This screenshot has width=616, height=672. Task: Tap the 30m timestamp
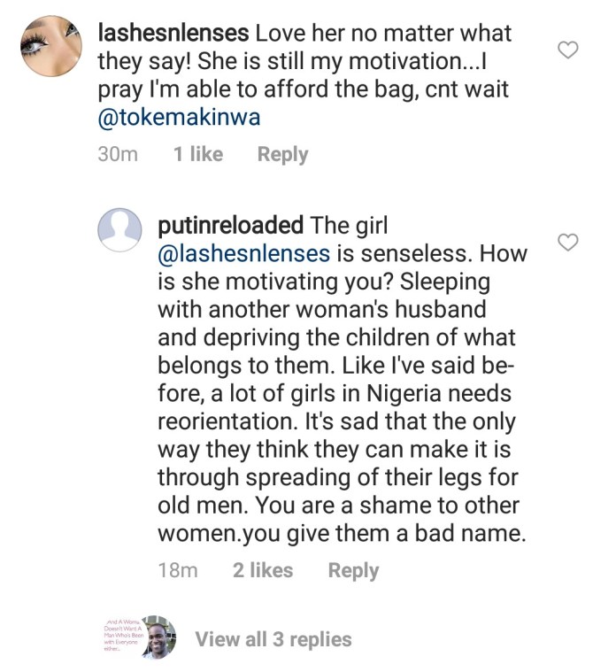point(117,154)
